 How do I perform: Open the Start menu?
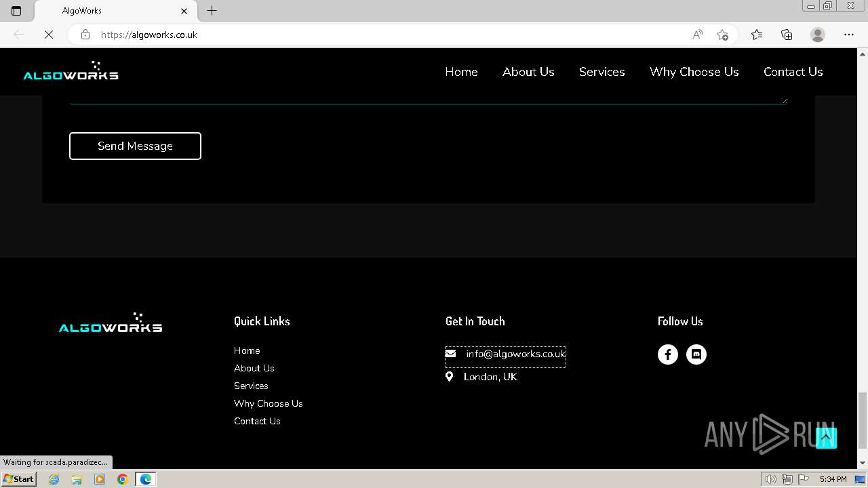pos(18,479)
